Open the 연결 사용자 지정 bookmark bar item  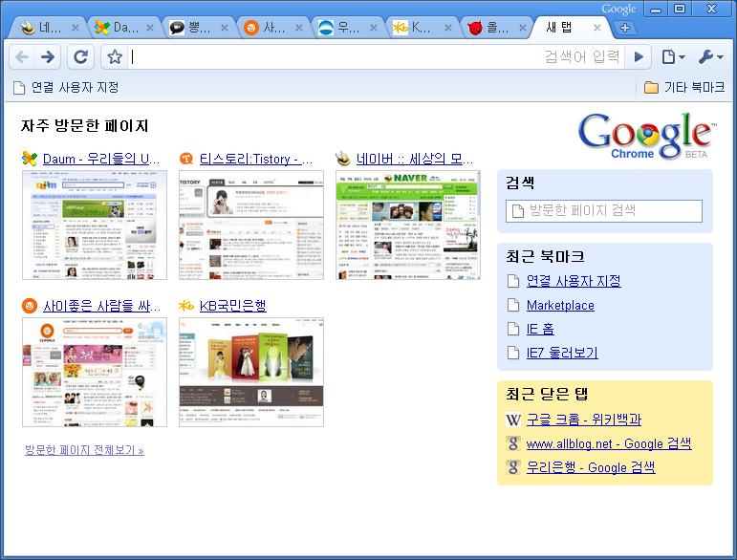(x=66, y=87)
